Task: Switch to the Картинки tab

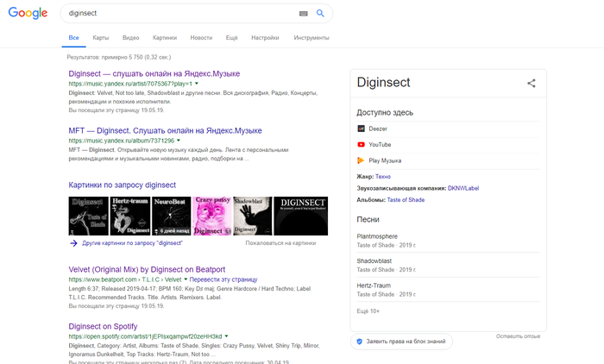Action: click(164, 38)
